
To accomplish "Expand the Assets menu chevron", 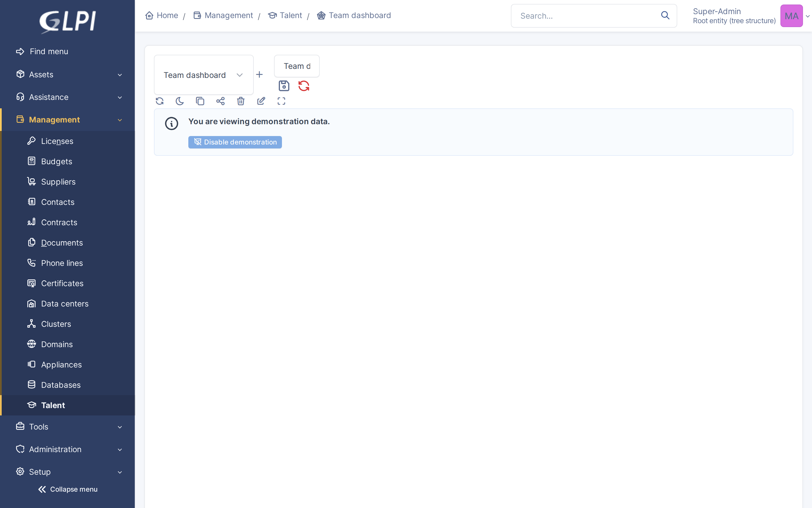I will pyautogui.click(x=120, y=75).
